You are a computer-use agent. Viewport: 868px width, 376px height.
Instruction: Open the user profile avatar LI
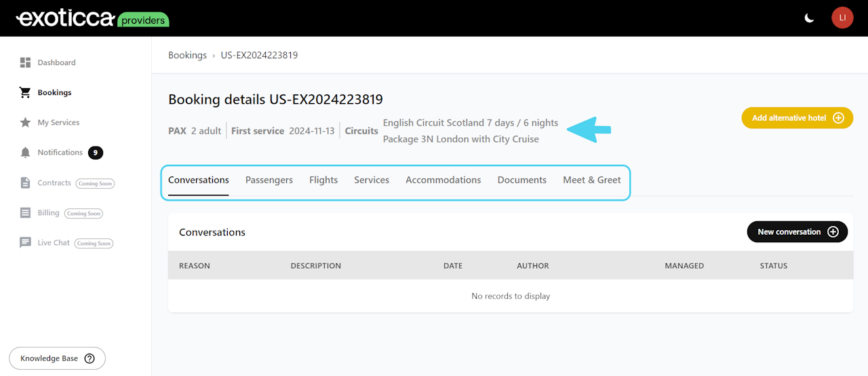pos(842,18)
